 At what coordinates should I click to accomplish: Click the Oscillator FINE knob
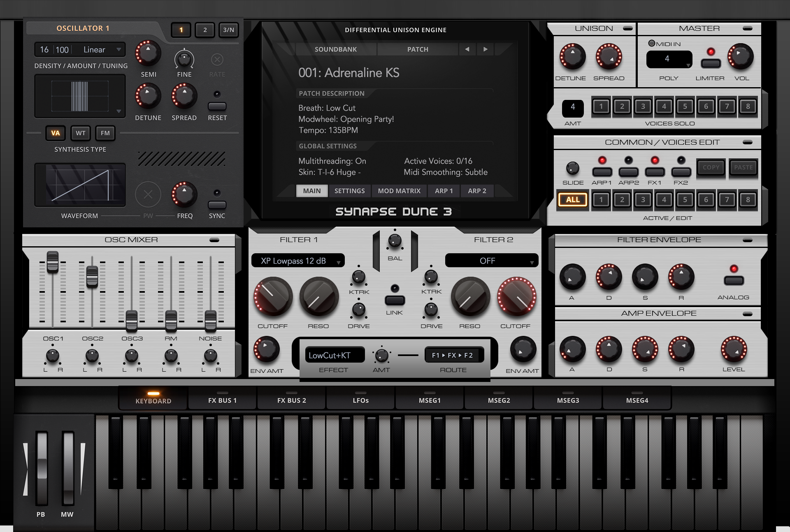(x=184, y=59)
